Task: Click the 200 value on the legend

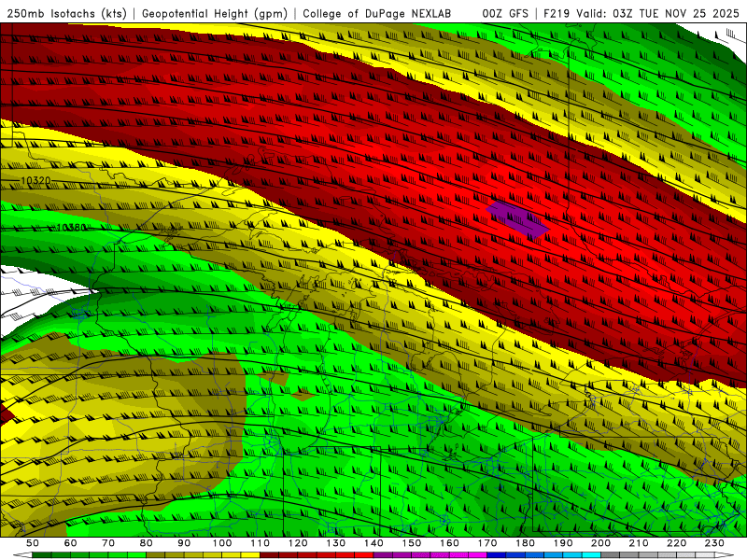Action: 600,543
